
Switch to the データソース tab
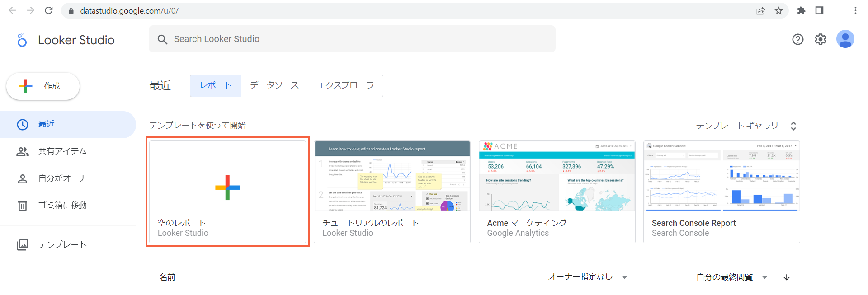click(274, 85)
